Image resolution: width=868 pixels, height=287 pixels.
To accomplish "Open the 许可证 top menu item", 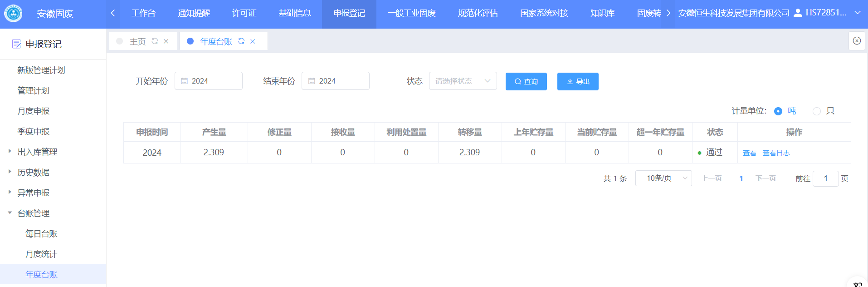I will pos(244,13).
